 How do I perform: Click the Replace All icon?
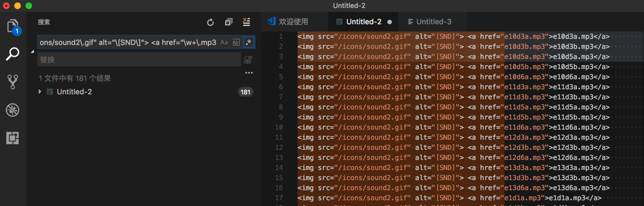(x=248, y=59)
